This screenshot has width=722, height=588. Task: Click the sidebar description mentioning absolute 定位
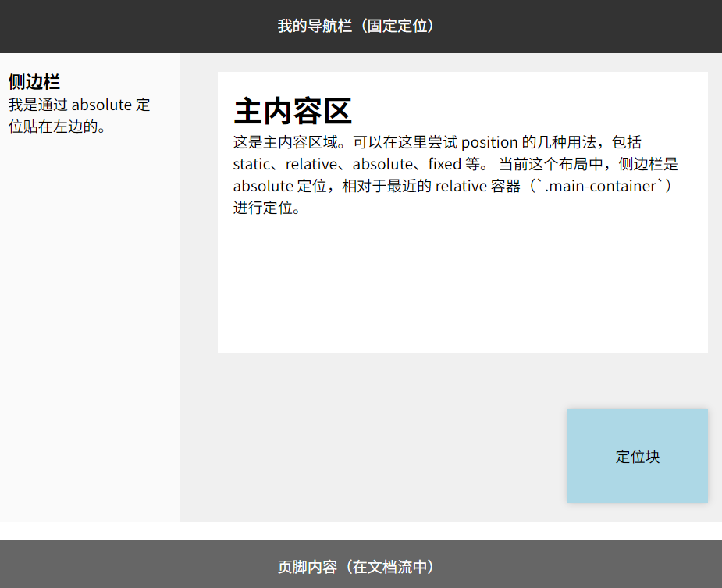pos(78,116)
